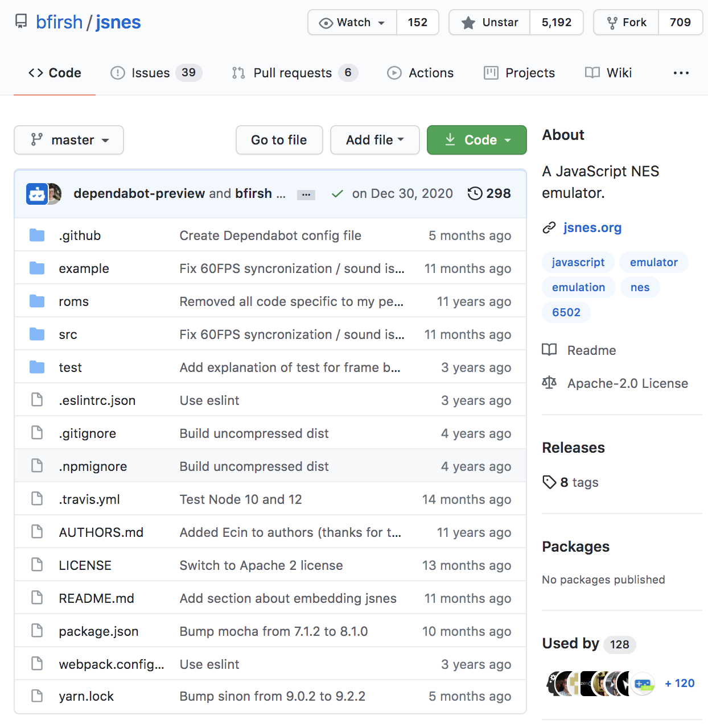The height and width of the screenshot is (728, 708).
Task: Open commit 'Create Dependabot config file'
Action: click(270, 235)
